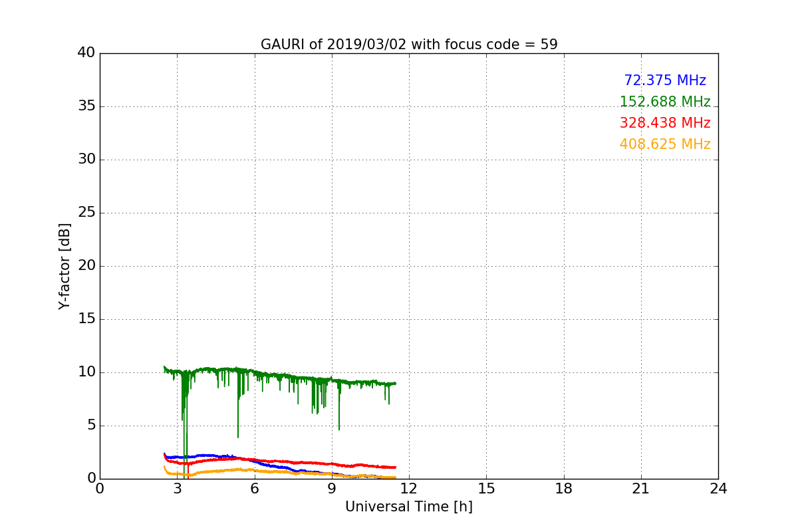Click the x-axis tick label 9
The width and height of the screenshot is (798, 532).
click(x=332, y=489)
